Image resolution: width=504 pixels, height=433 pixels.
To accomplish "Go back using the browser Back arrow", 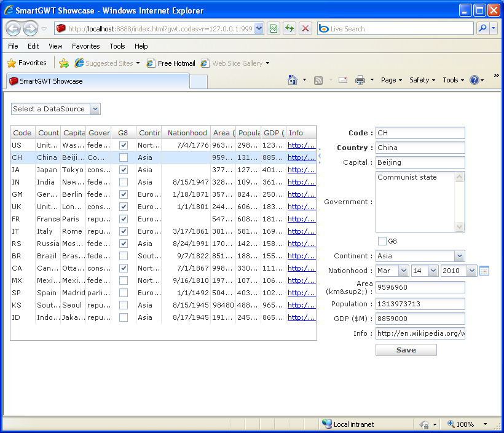I will coord(13,29).
